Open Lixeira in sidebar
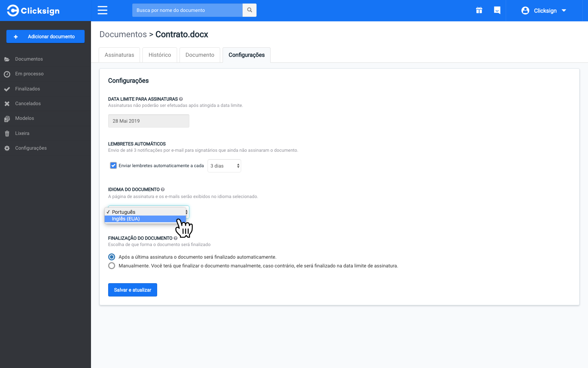The image size is (588, 368). (x=45, y=134)
